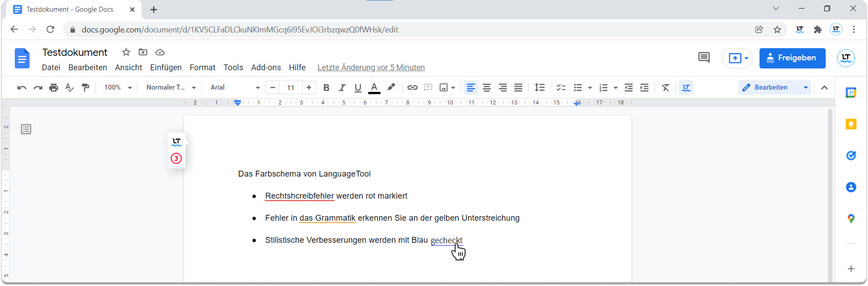Click the font size field
The height and width of the screenshot is (286, 868).
click(x=291, y=87)
